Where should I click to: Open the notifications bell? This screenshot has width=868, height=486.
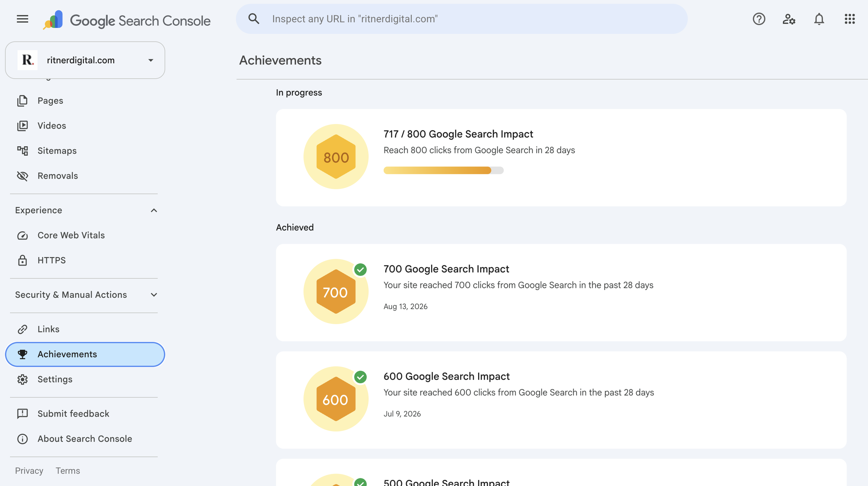819,19
